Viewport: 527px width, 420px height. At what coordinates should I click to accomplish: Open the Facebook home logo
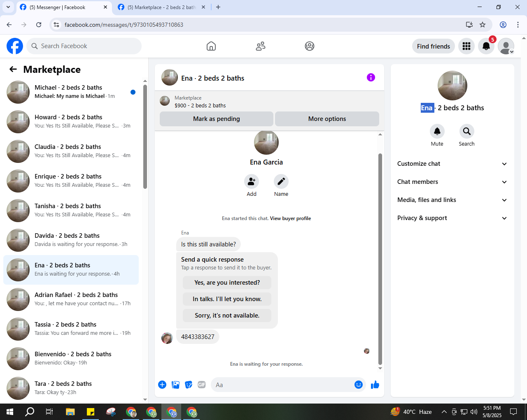click(x=15, y=46)
